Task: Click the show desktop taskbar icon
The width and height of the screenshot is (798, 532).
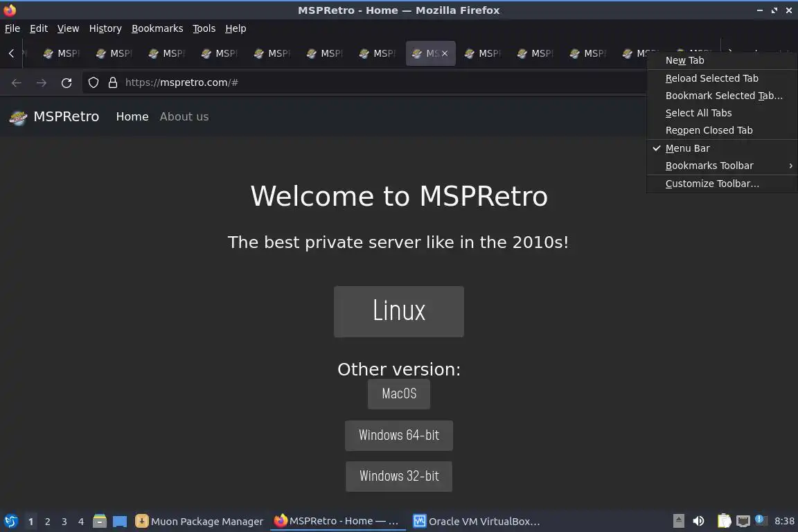Action: pyautogui.click(x=120, y=522)
